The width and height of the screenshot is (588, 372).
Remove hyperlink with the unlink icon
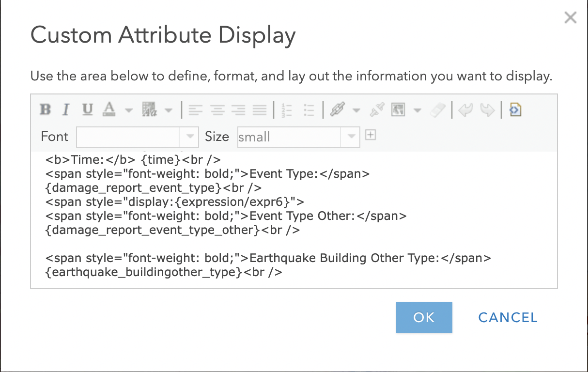[377, 110]
